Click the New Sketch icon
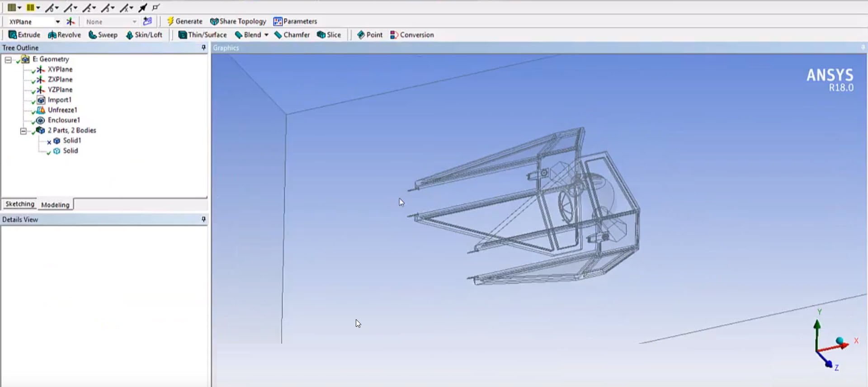This screenshot has width=868, height=387. pyautogui.click(x=147, y=21)
